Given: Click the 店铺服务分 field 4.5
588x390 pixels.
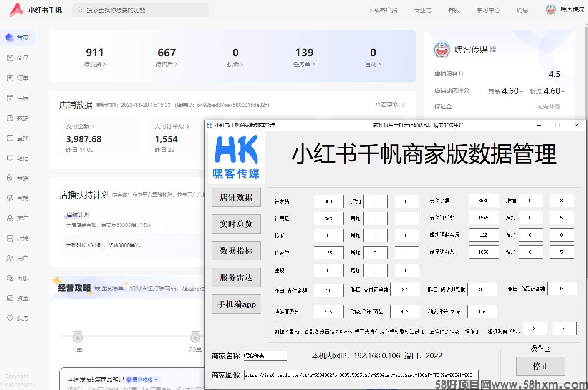Looking at the screenshot, I should click(329, 312).
